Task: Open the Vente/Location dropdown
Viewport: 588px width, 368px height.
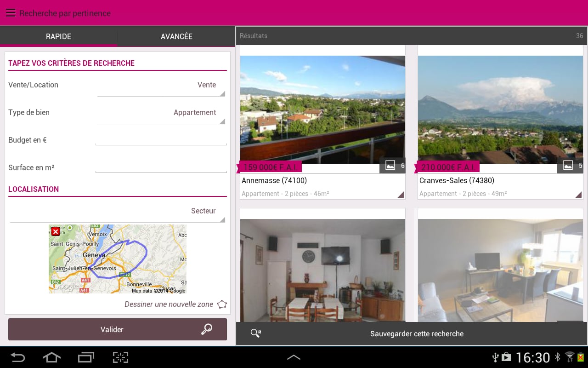Action: [x=161, y=86]
